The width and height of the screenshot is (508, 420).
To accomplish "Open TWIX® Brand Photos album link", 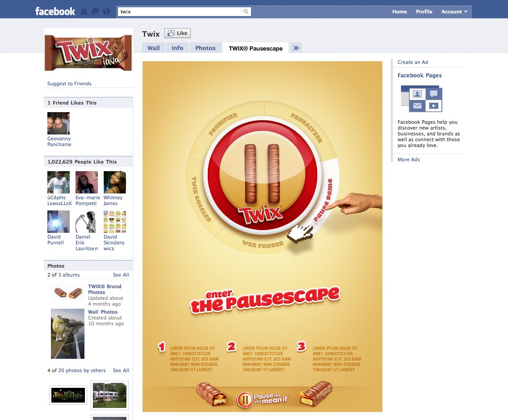I will point(105,290).
